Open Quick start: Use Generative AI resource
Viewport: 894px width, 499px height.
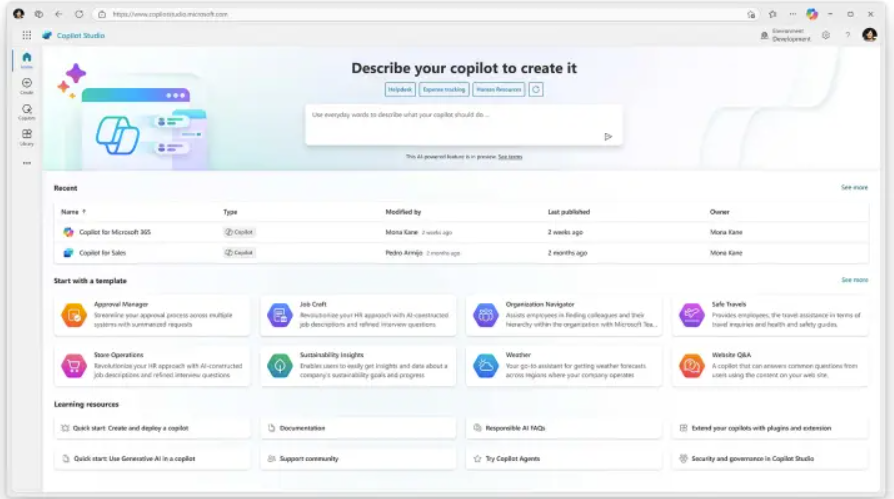tap(152, 459)
